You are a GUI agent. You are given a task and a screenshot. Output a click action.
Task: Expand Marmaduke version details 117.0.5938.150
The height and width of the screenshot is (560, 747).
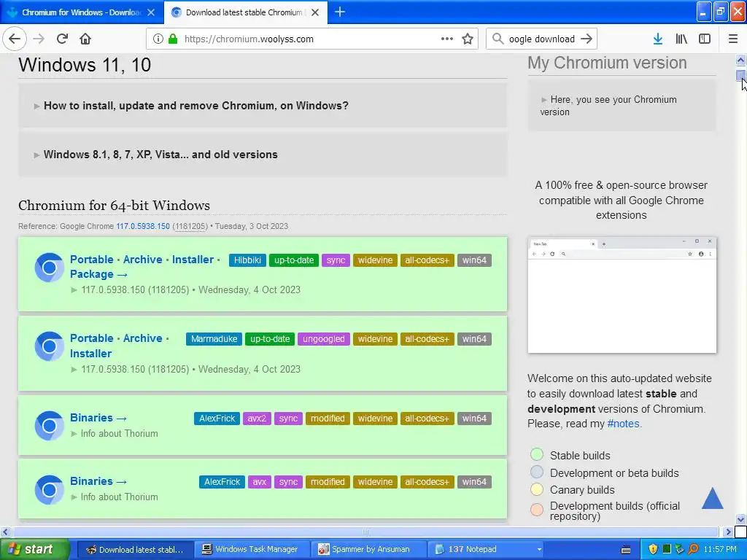coord(186,369)
